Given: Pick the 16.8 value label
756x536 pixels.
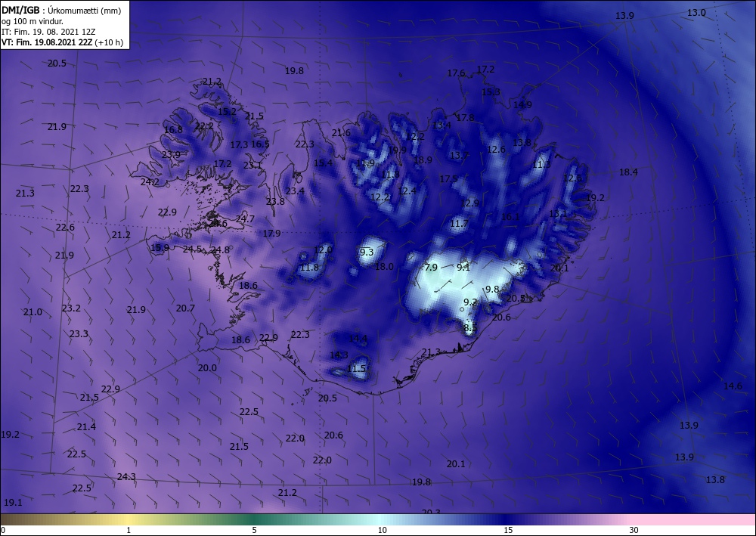Looking at the screenshot, I should 173,129.
